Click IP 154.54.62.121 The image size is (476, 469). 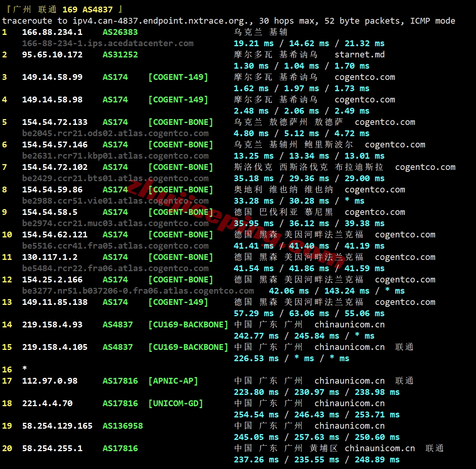coord(55,235)
